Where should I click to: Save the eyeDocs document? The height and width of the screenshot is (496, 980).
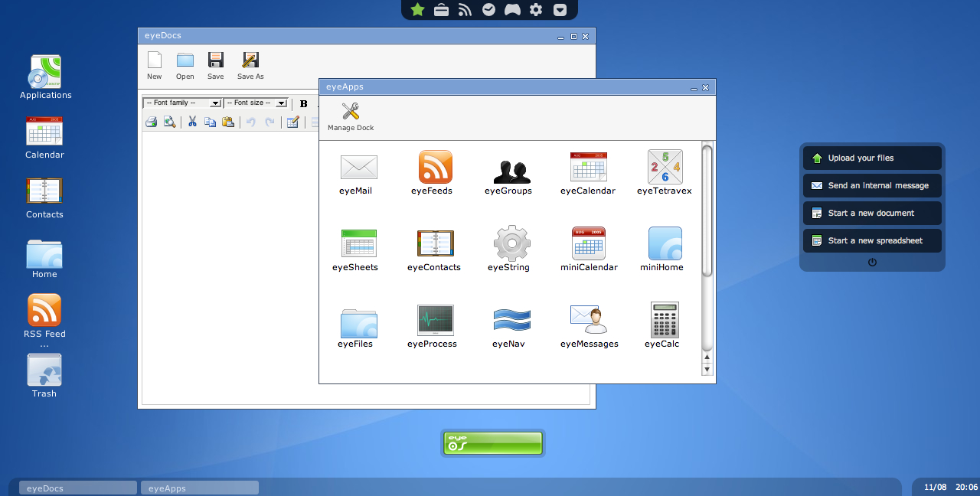[x=216, y=66]
